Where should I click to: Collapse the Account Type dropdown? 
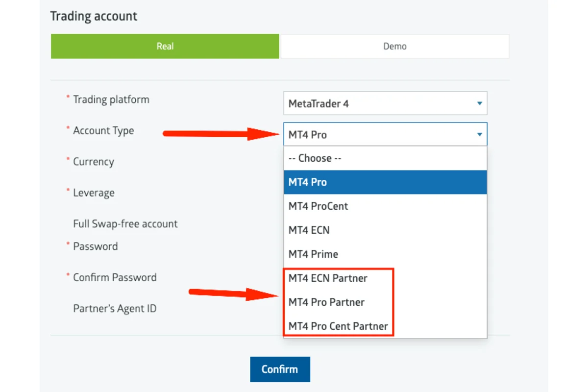click(385, 134)
